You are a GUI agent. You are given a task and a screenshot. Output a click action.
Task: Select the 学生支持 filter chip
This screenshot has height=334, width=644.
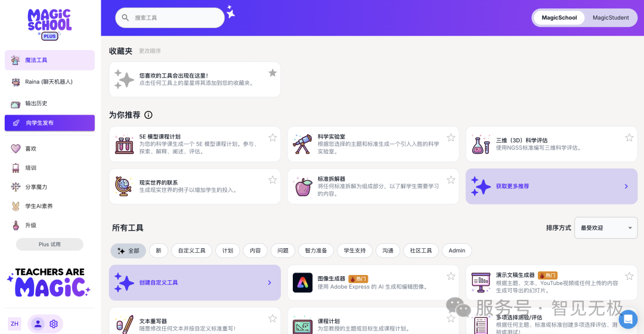[x=354, y=250]
